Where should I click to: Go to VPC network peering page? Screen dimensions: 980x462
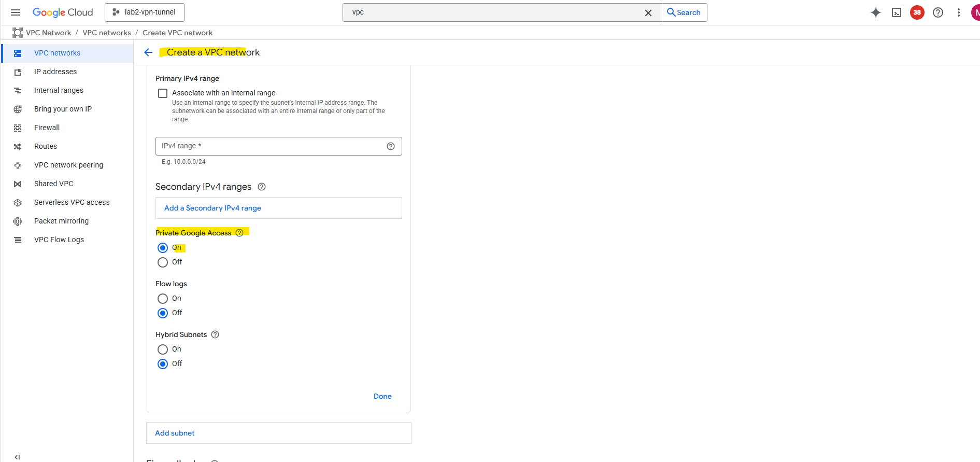[x=68, y=165]
